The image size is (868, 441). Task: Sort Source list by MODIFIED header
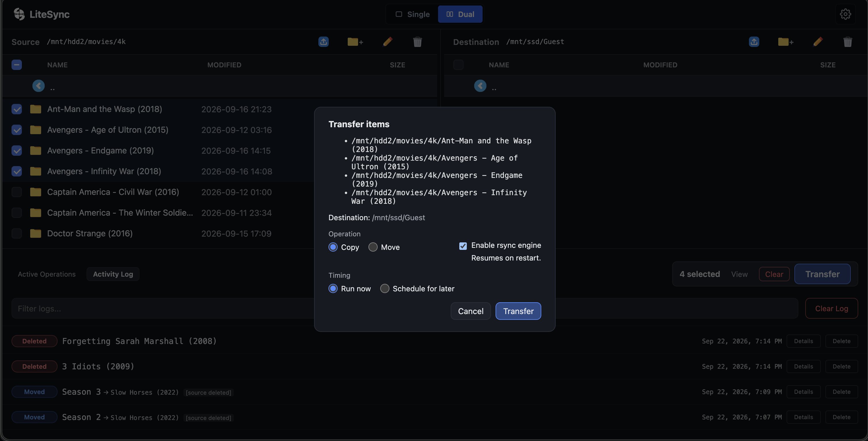224,65
